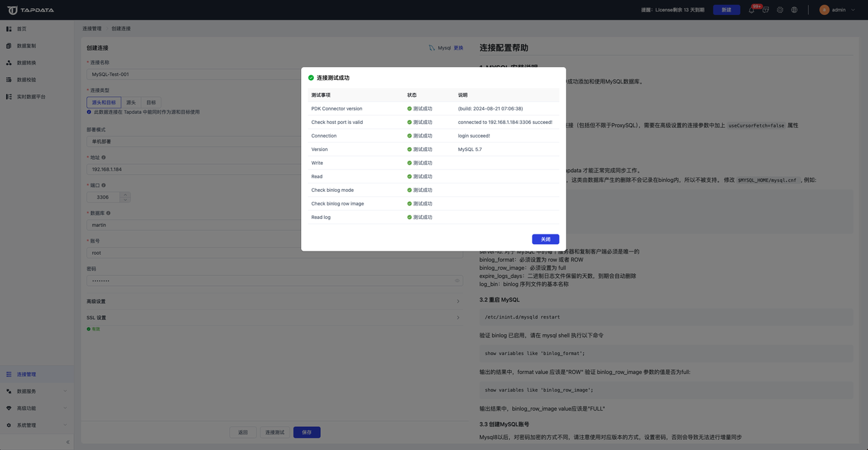Screen dimensions: 868x450
Task: Click the 数据转换 sidebar icon
Action: point(9,62)
